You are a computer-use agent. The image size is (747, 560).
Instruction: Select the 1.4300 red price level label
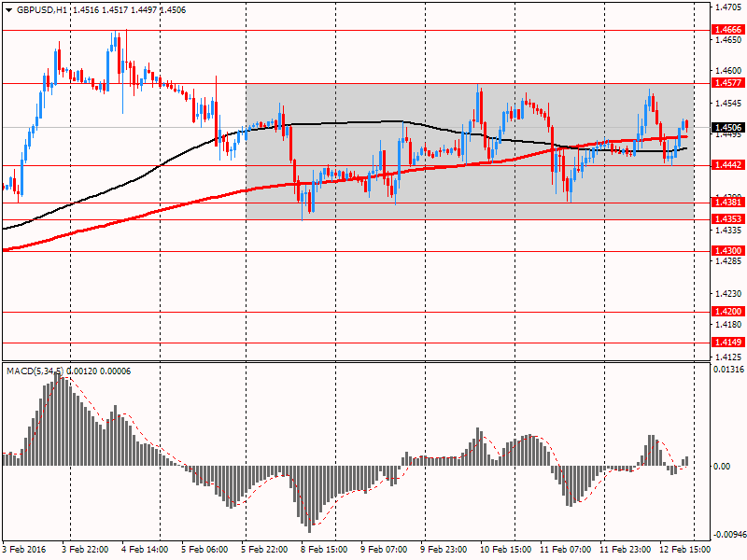(x=727, y=251)
